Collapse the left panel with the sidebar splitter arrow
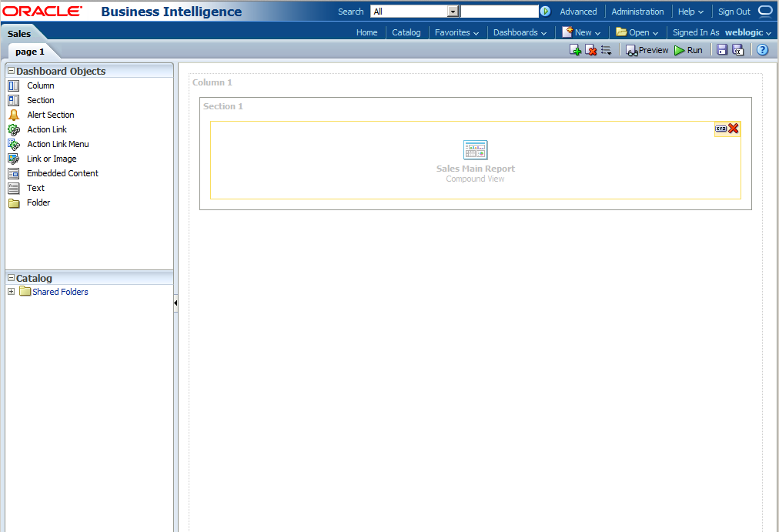 click(176, 303)
